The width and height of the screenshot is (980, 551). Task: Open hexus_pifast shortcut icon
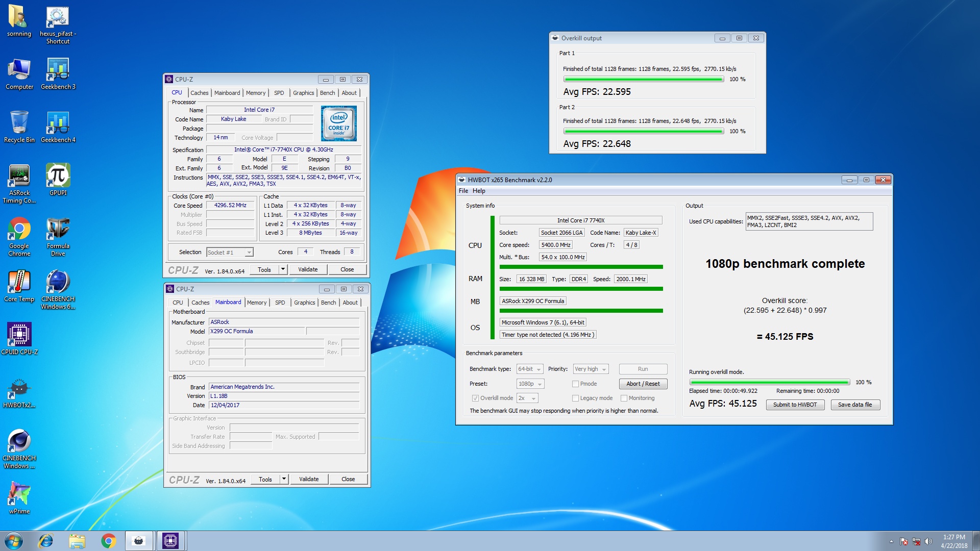[x=58, y=24]
